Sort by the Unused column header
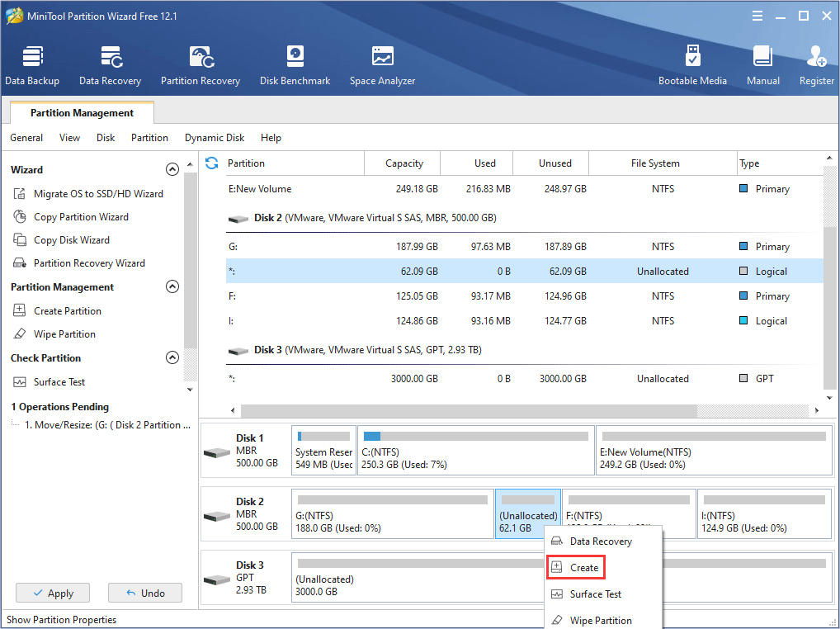 pos(550,163)
